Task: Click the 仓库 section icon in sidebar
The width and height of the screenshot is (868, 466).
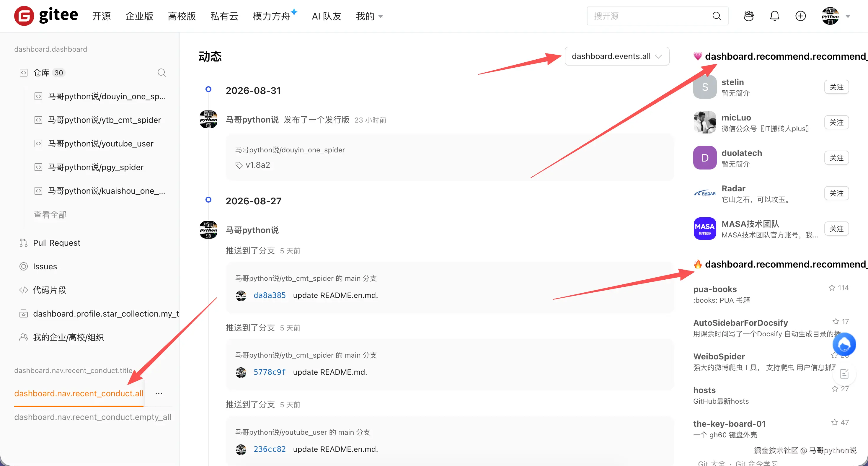Action: point(23,72)
